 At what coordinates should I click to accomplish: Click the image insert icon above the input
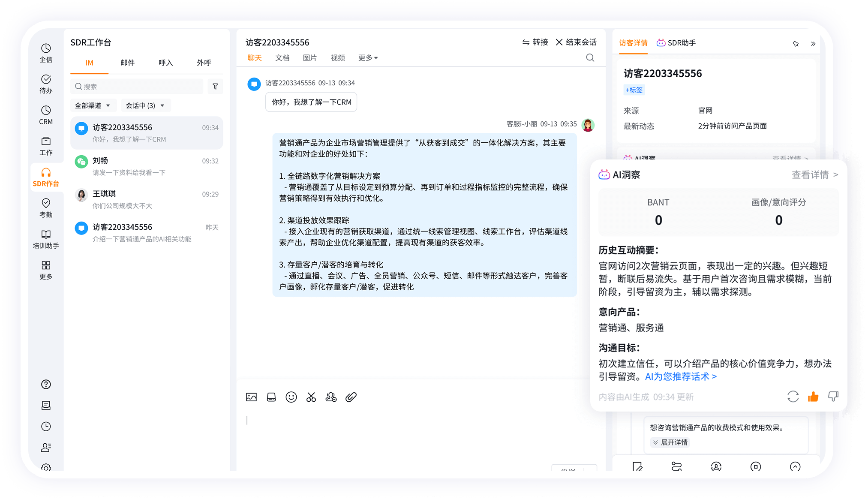[251, 397]
